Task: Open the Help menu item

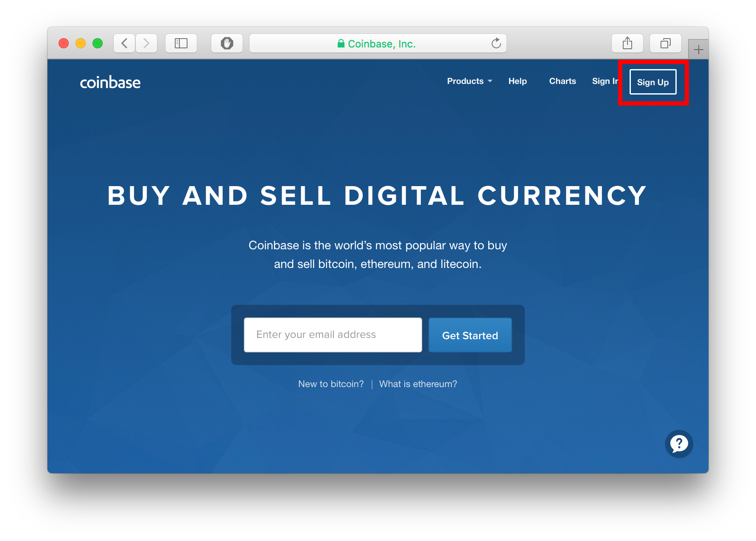Action: [518, 81]
